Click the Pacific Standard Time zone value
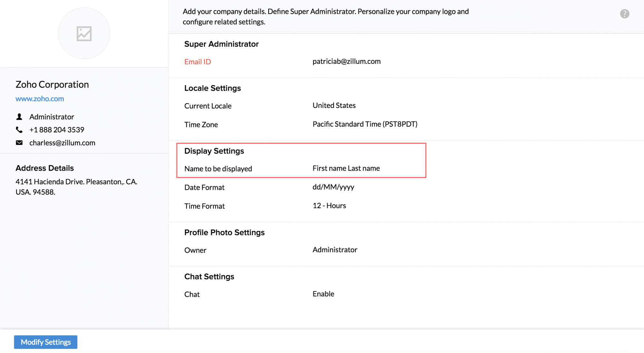The width and height of the screenshot is (644, 353). pyautogui.click(x=365, y=124)
